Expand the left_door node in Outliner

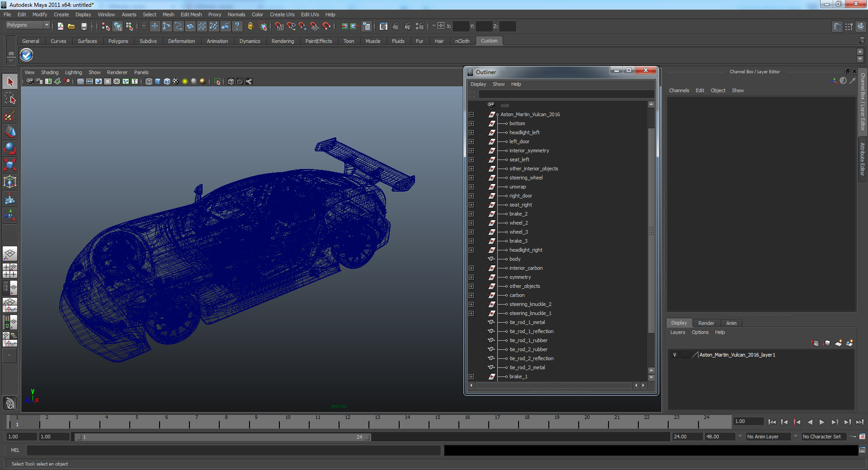471,141
